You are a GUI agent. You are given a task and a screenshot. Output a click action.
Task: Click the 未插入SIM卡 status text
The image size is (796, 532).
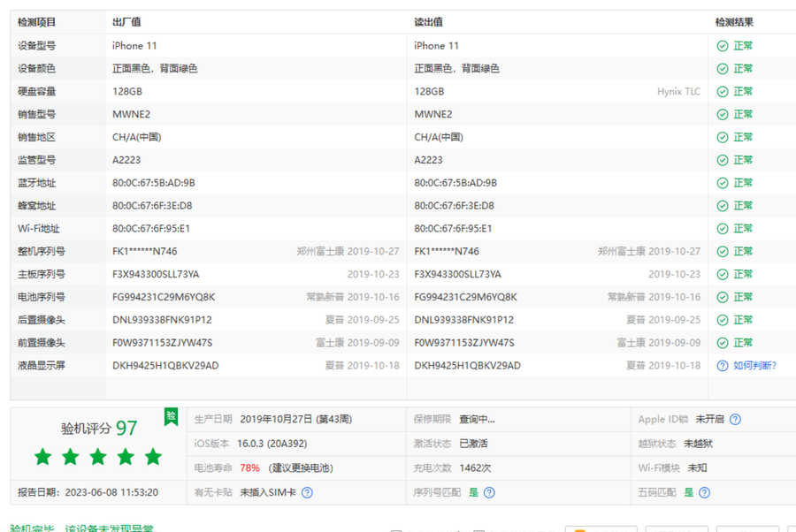pyautogui.click(x=268, y=492)
